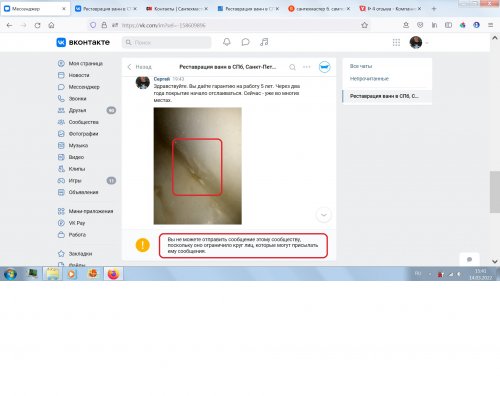Open the media player taskbar icon

[x=72, y=274]
